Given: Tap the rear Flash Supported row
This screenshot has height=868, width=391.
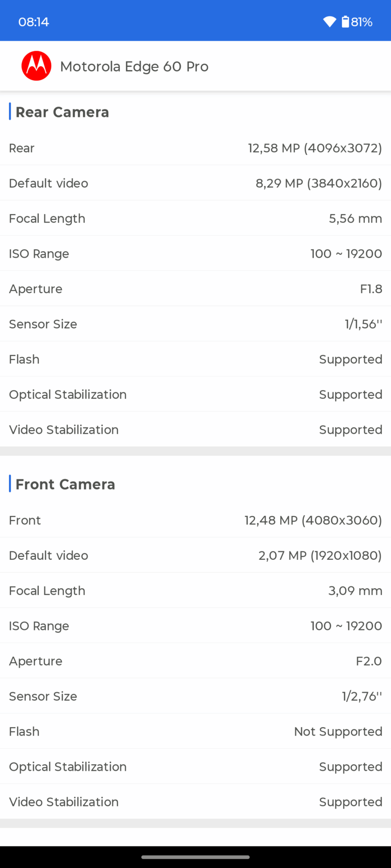Looking at the screenshot, I should coord(195,359).
